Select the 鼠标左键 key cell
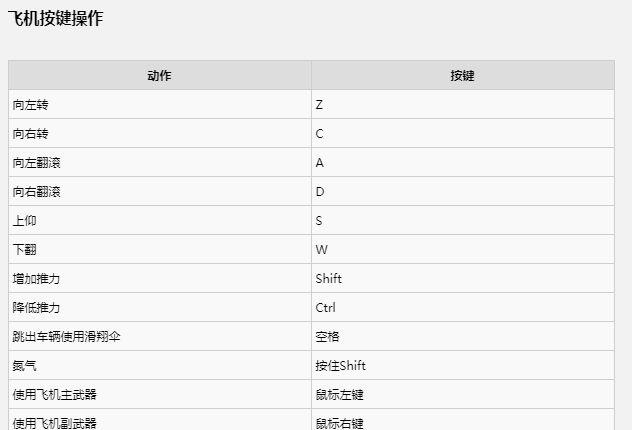632x430 pixels. (339, 394)
